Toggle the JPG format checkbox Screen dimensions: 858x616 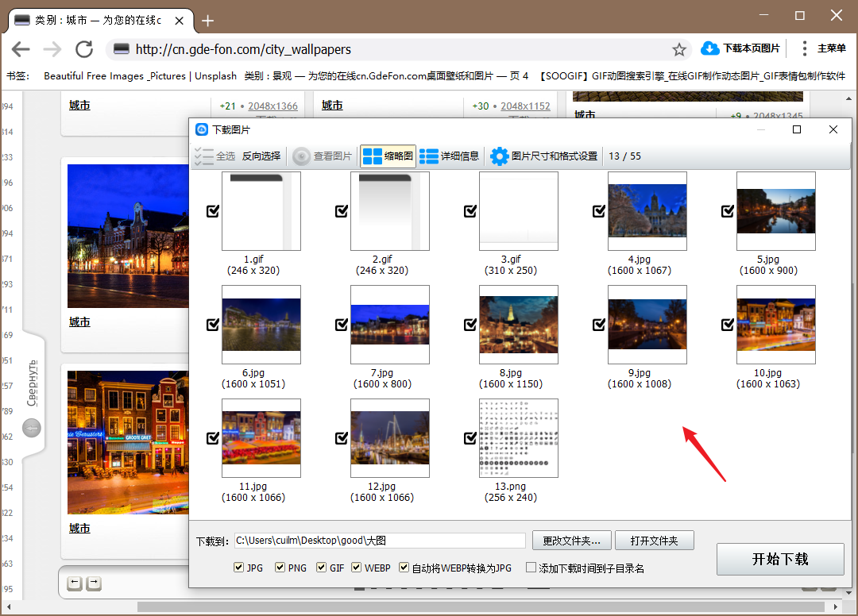click(238, 568)
